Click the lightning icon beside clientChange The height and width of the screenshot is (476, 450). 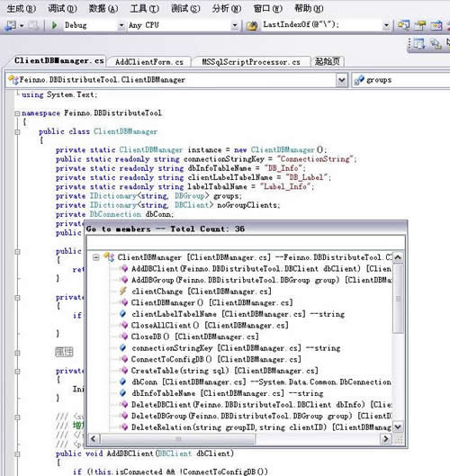123,291
